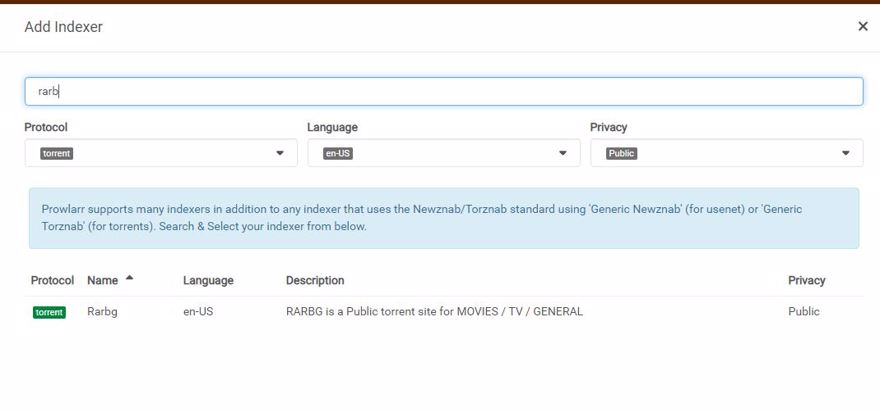Click the indexer search field containing 'rarb'
This screenshot has height=412, width=880.
pyautogui.click(x=443, y=91)
